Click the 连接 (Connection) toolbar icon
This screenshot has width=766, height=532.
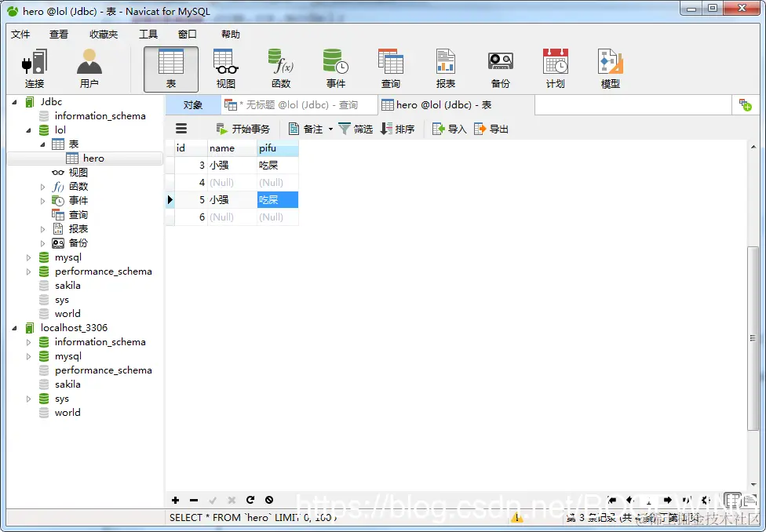pos(35,69)
